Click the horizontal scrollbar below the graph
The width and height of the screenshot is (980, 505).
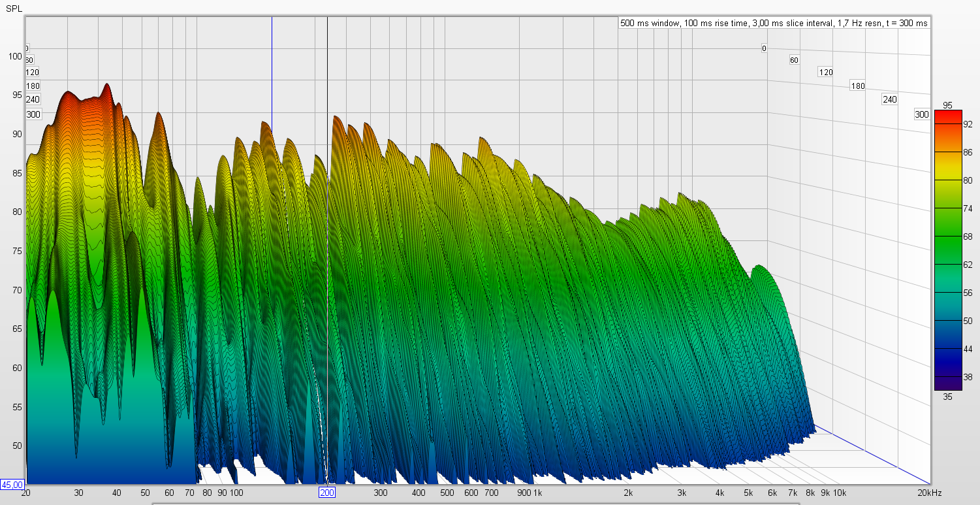pyautogui.click(x=475, y=503)
